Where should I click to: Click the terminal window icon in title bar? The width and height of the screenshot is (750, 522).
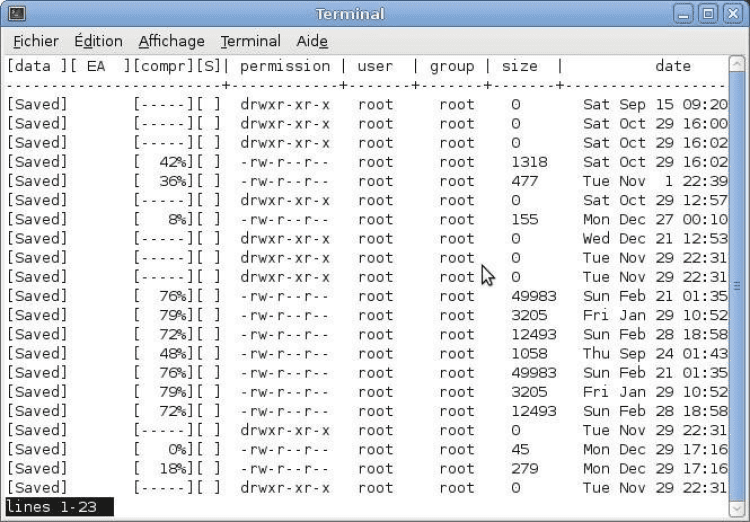[x=17, y=13]
